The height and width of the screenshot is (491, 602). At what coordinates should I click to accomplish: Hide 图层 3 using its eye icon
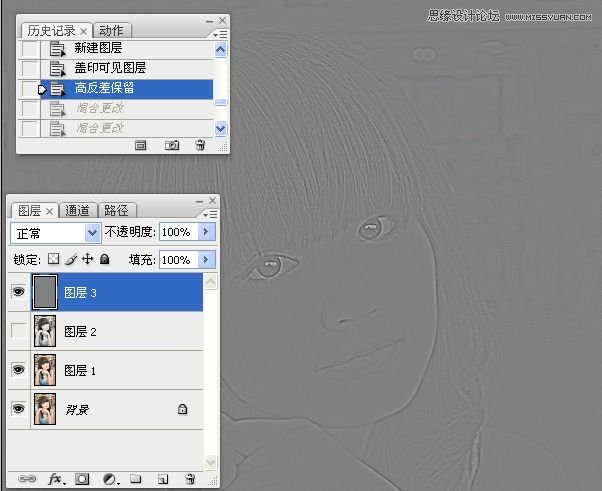point(19,293)
